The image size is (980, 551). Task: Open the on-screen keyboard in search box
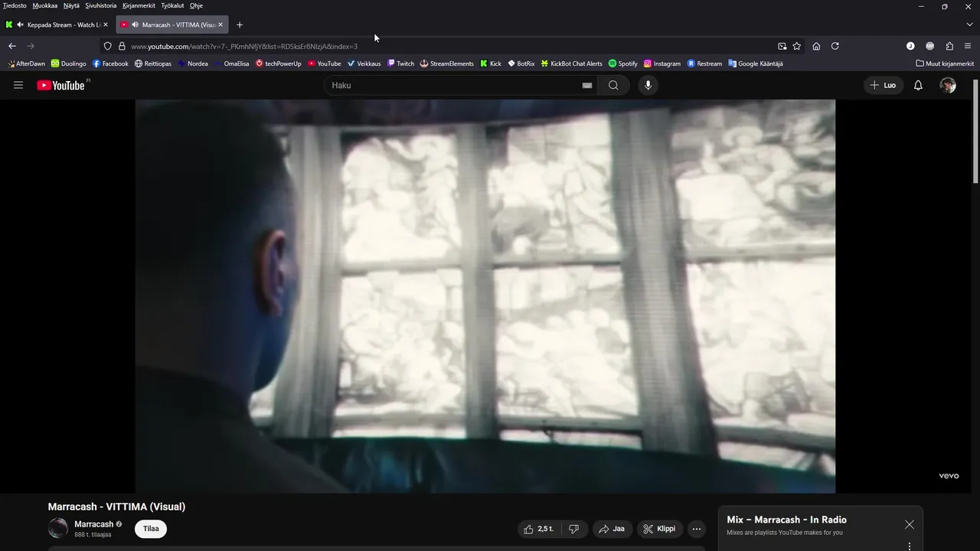tap(587, 86)
